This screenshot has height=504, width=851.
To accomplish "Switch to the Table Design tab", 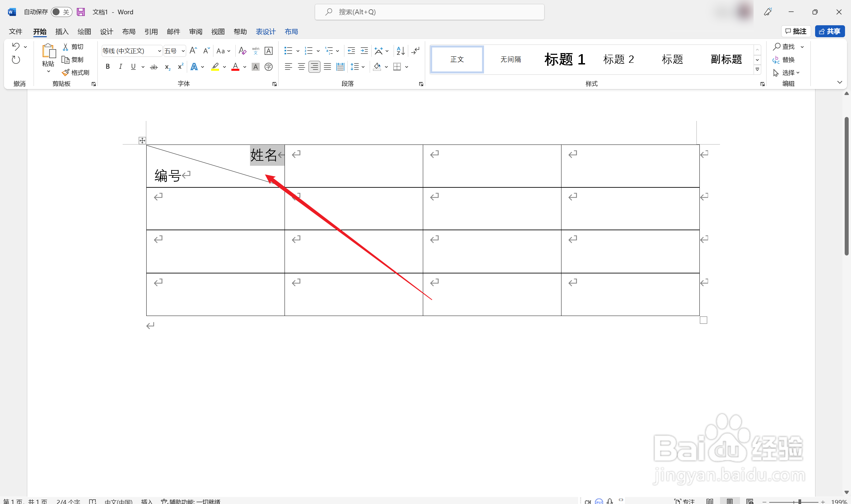I will (x=265, y=32).
